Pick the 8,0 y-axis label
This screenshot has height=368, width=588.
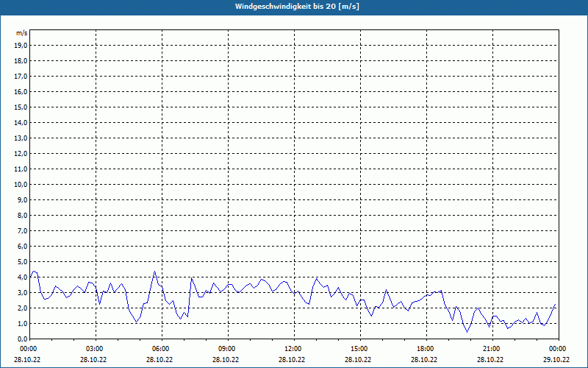(x=23, y=215)
